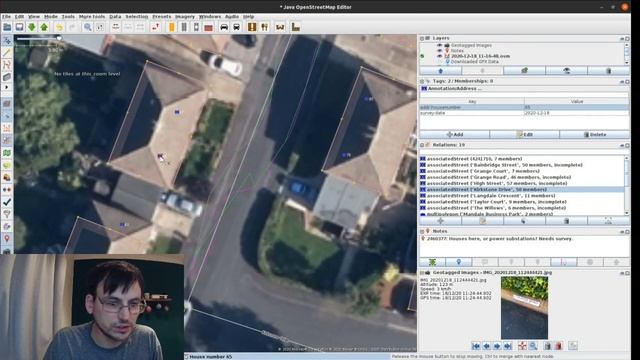
Task: Click the red delete-image-file button
Action: [x=558, y=346]
